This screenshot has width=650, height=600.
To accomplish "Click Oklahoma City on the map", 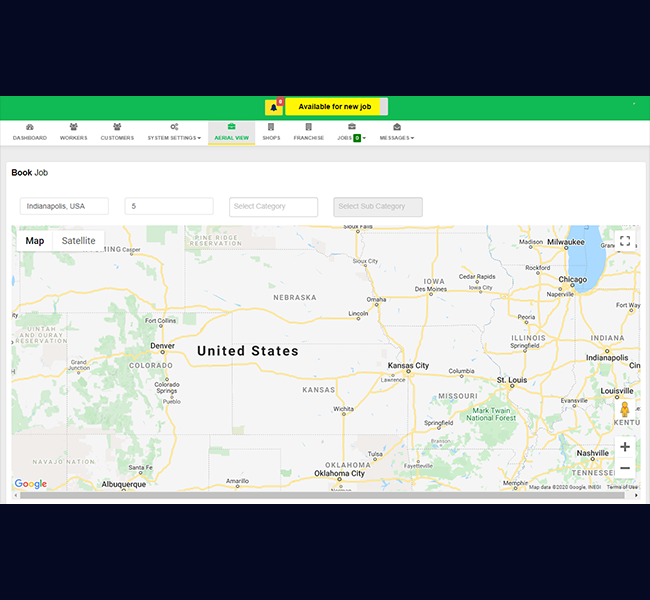I will pos(339,474).
